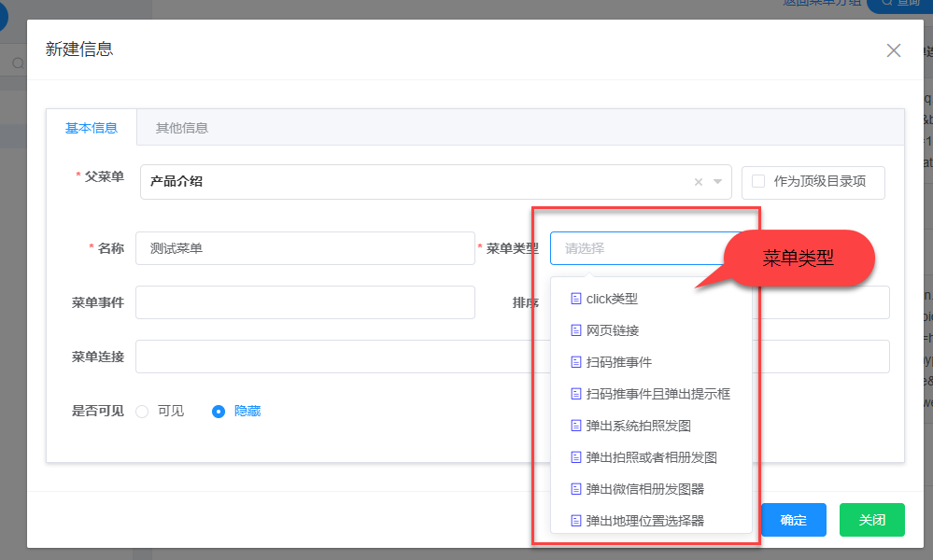
Task: Click the 产品介绍 value in 父菜单
Action: [x=177, y=181]
